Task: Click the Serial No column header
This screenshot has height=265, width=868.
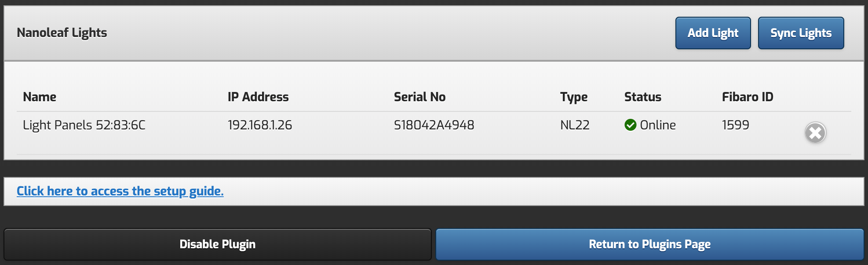Action: [x=419, y=97]
